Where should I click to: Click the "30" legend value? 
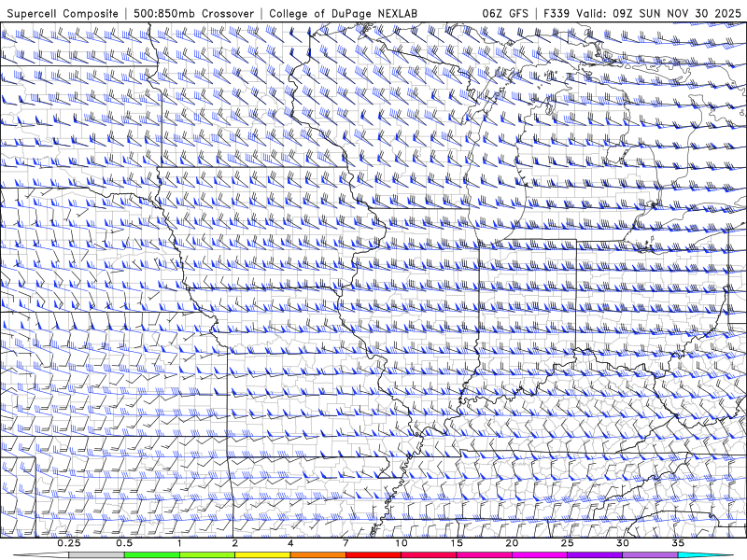[623, 543]
